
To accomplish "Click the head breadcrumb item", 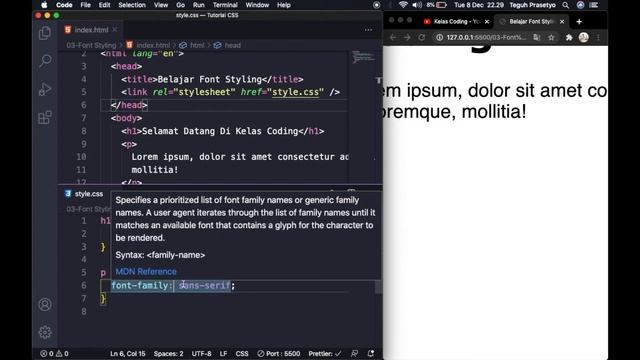I will tap(228, 45).
